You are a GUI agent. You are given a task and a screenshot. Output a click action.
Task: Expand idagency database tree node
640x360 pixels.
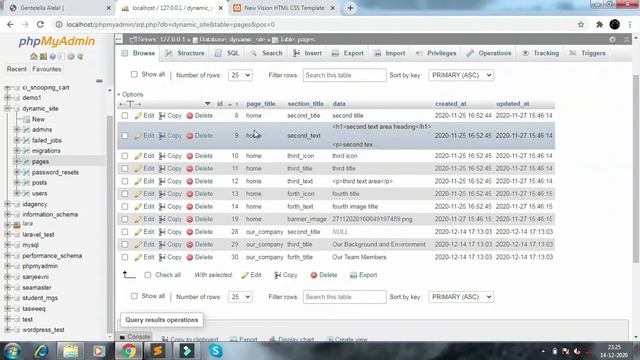tap(7, 204)
